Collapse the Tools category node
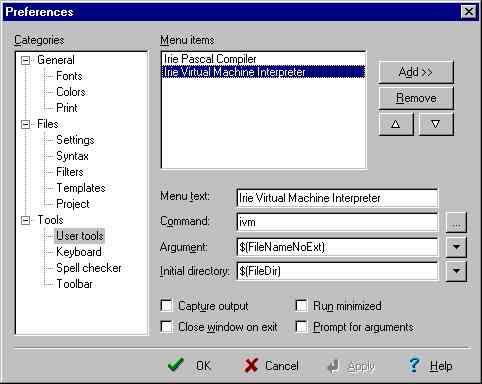 pos(26,220)
